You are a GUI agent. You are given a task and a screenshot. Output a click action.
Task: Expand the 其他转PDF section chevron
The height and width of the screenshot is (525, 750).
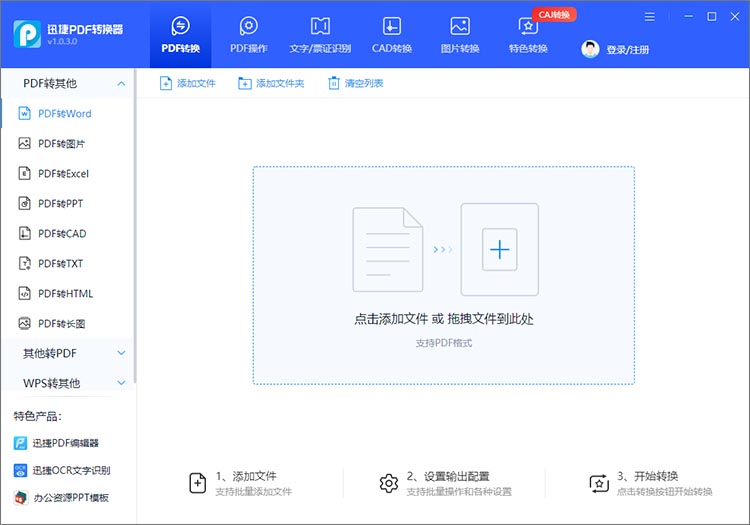(x=121, y=353)
